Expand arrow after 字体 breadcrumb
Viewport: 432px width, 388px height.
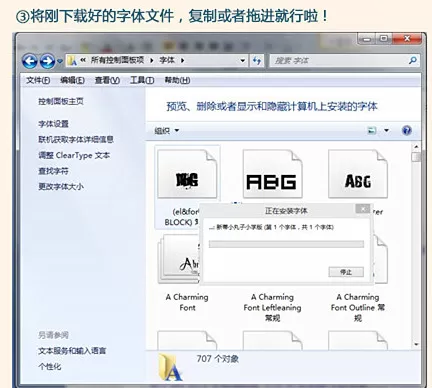pyautogui.click(x=182, y=61)
